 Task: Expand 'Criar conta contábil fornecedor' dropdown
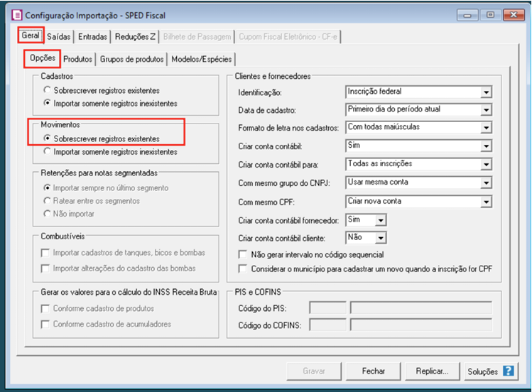coord(381,220)
